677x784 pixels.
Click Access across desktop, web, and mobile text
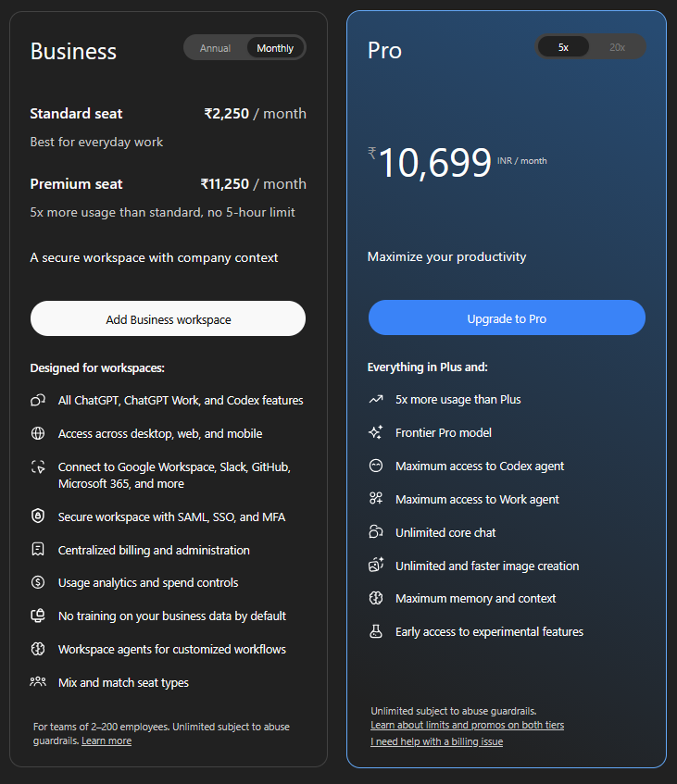click(160, 433)
